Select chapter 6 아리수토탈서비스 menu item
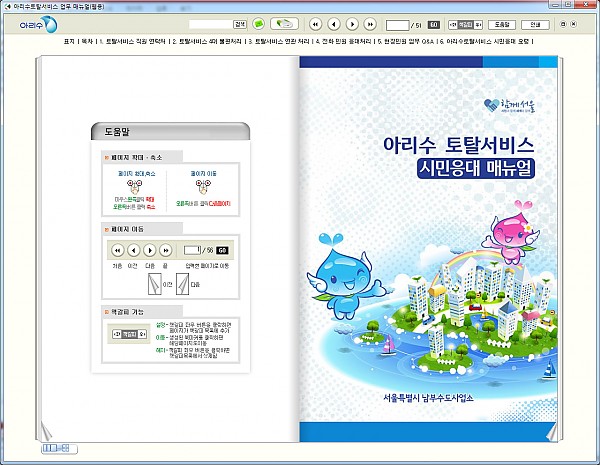This screenshot has height=465, width=600. 484,41
